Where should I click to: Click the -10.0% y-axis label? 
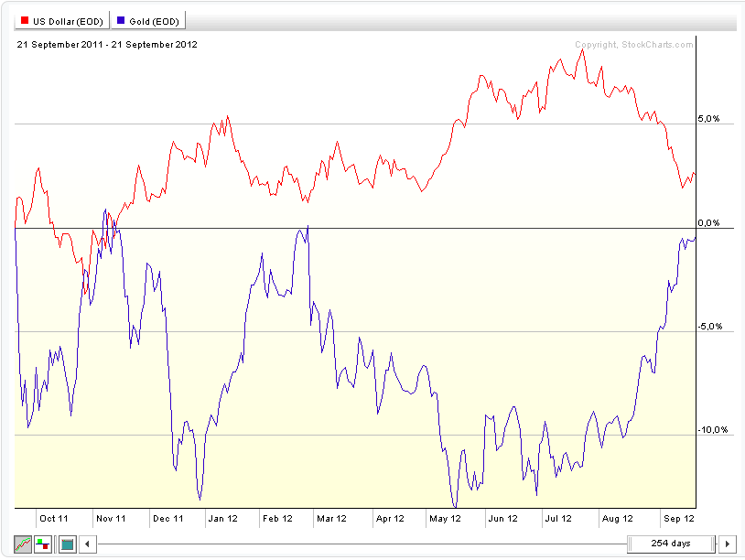(713, 430)
